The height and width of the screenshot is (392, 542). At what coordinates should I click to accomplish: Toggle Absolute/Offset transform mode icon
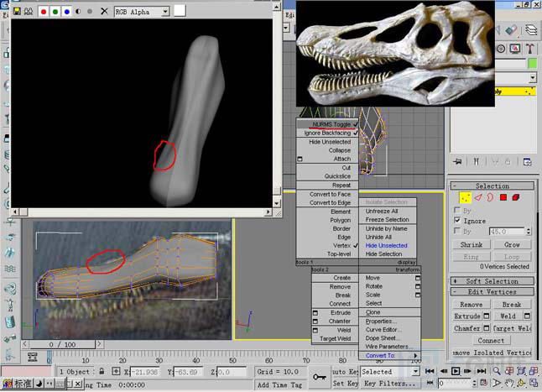(116, 372)
